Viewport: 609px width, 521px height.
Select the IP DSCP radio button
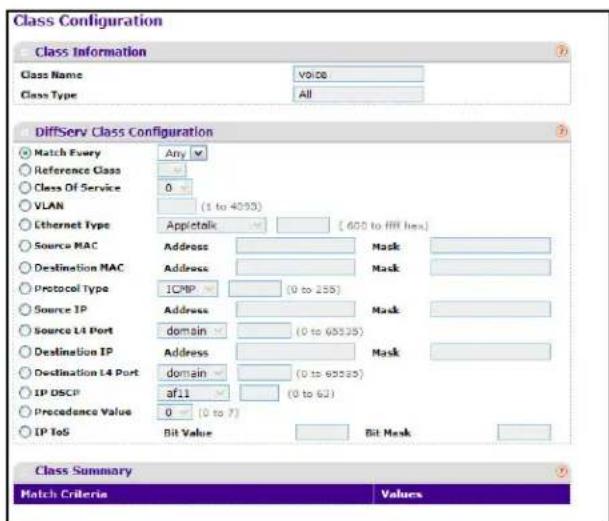pyautogui.click(x=25, y=392)
